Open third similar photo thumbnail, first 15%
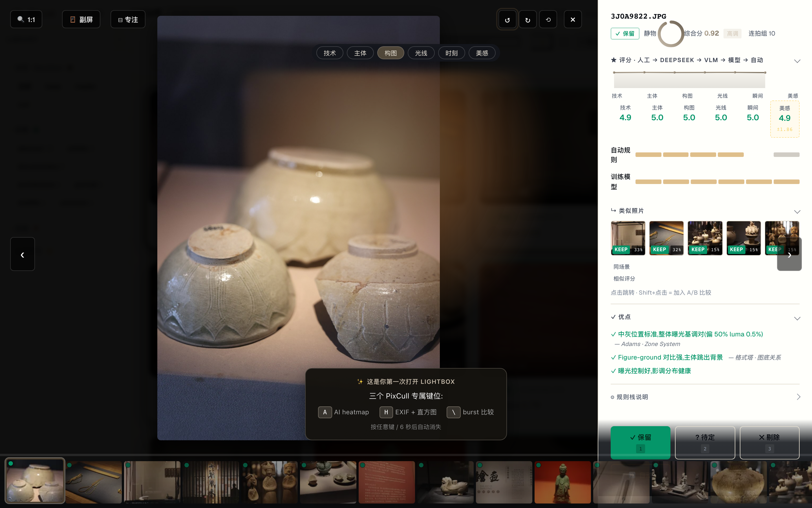 pyautogui.click(x=705, y=238)
